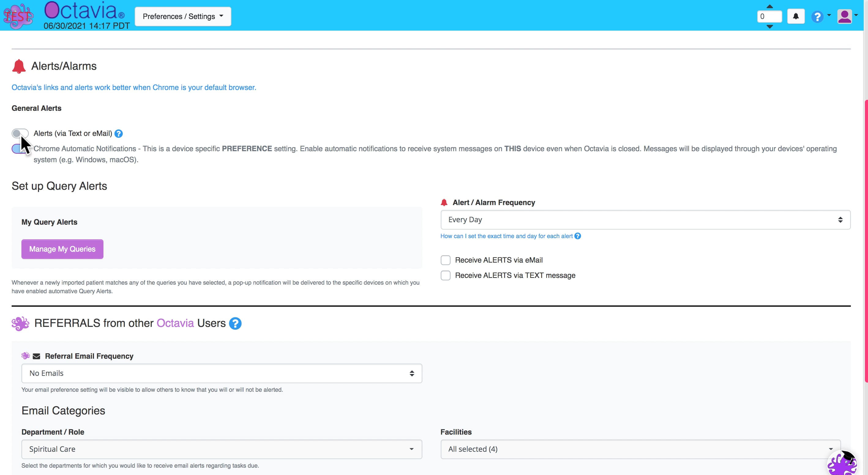Click help icon next to REFERRALS heading

point(235,324)
